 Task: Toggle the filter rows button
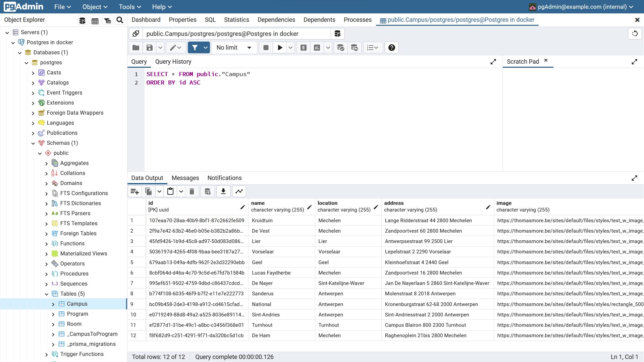[x=195, y=48]
